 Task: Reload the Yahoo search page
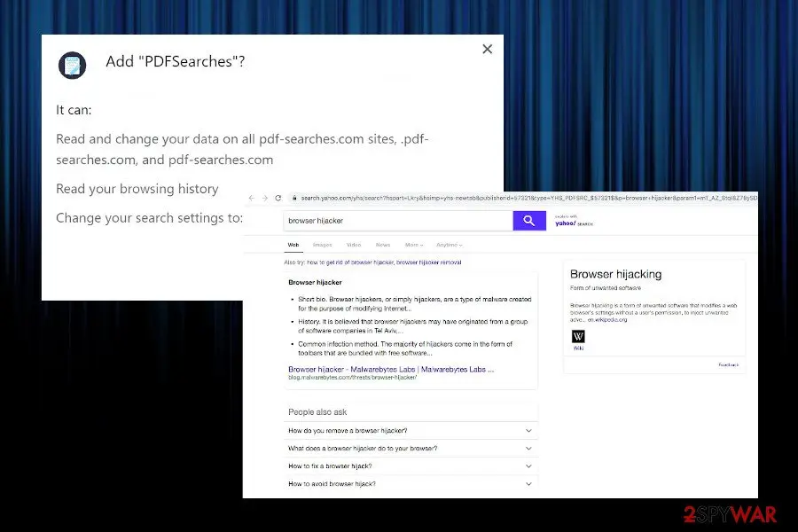pos(278,198)
